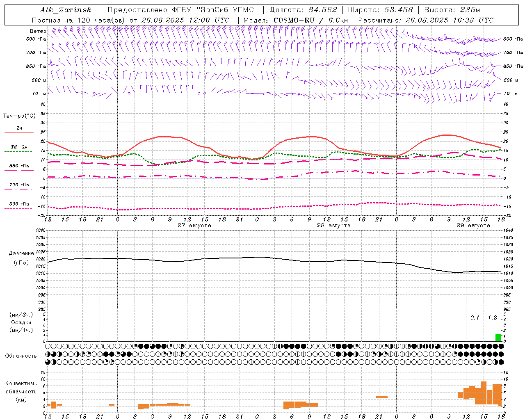Click the Давление pressure label
Screen dimensions: 525x420
click(x=21, y=253)
